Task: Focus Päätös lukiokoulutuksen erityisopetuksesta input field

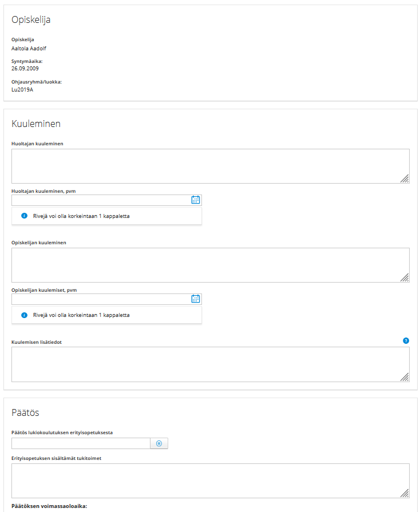Action: (x=81, y=443)
